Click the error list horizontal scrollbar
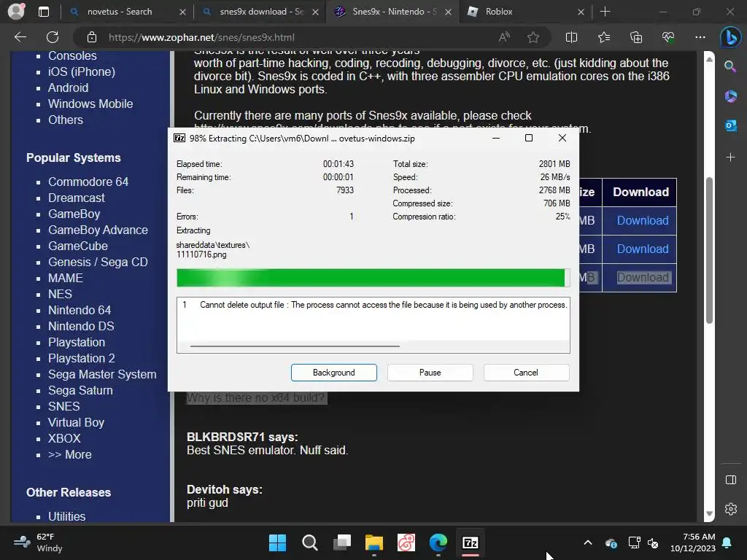The image size is (747, 560). tap(295, 346)
